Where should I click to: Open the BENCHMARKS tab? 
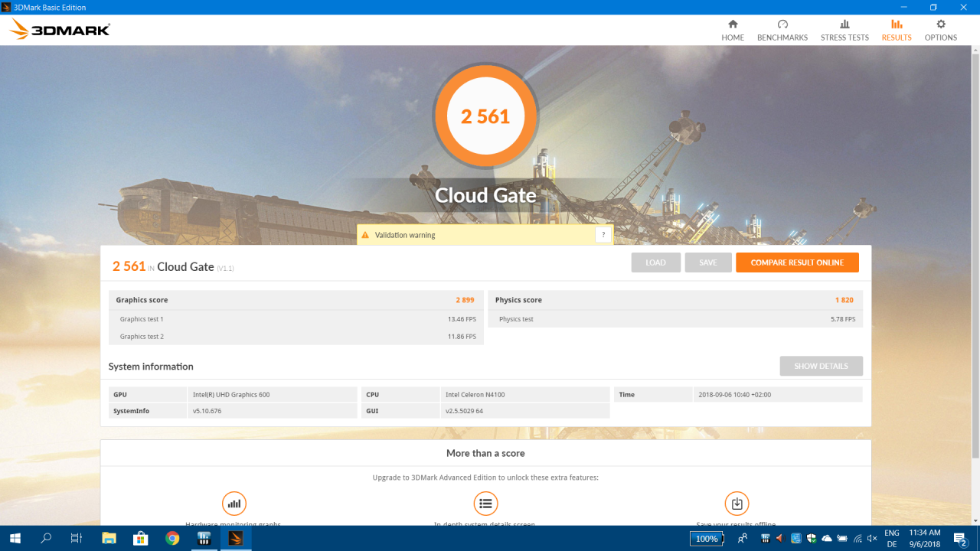click(782, 31)
